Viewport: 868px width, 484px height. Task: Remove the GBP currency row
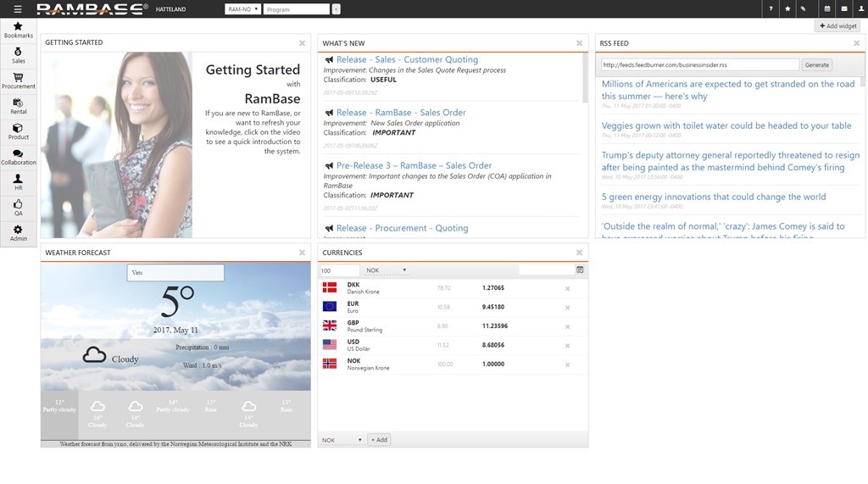click(567, 326)
